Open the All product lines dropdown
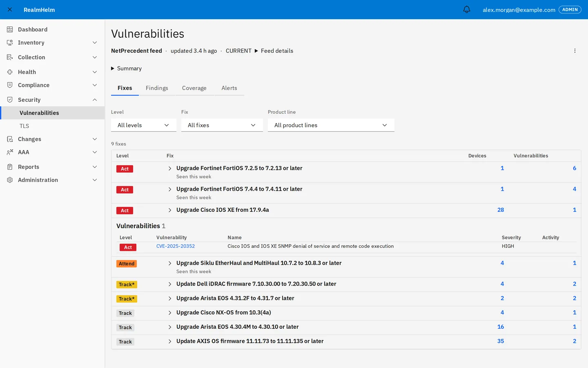Screen dimensions: 588x368 tap(331, 125)
